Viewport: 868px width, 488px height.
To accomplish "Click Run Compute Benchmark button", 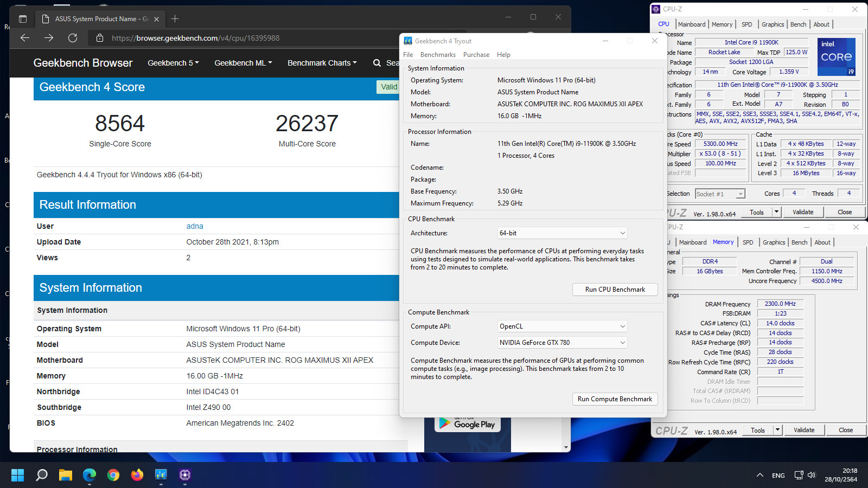I will 615,399.
